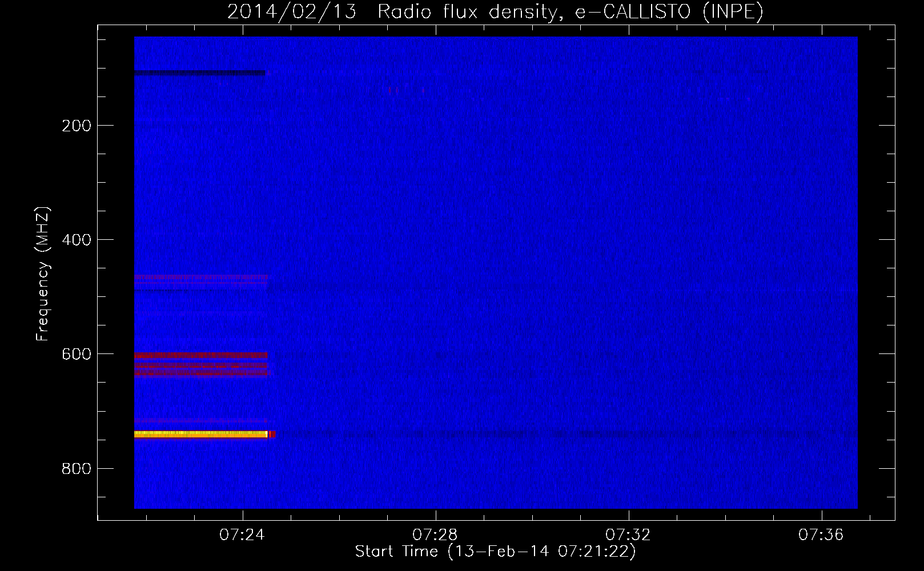Click the 800 frequency tick label
Viewport: 924px width, 571px height.
pos(77,469)
